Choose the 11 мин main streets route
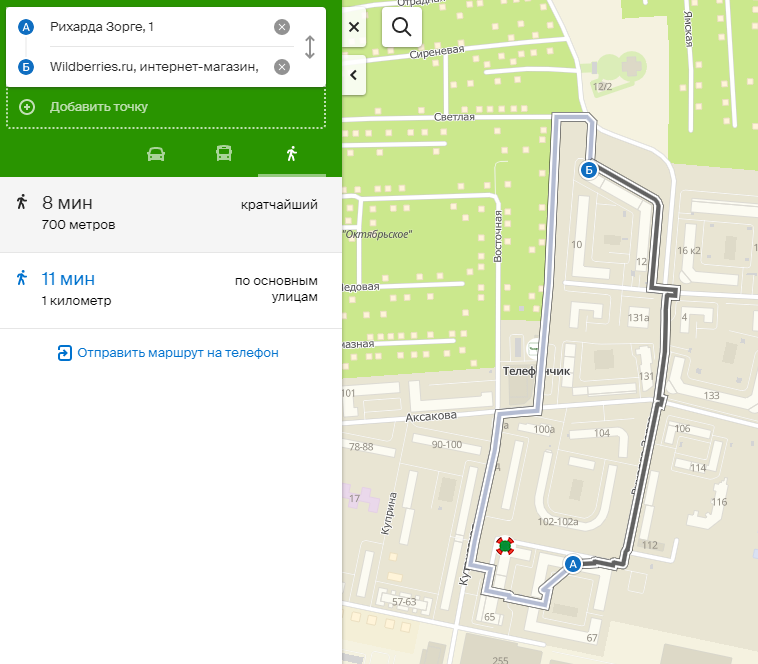The image size is (758, 664). click(x=170, y=288)
